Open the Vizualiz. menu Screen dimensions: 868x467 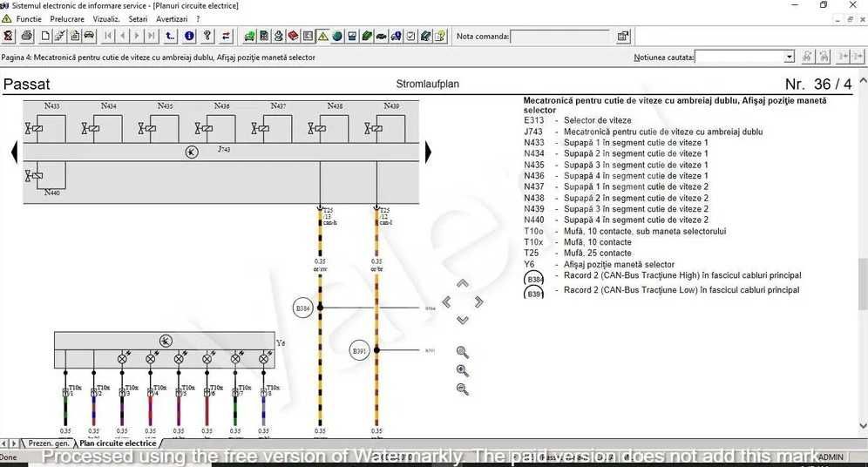105,19
